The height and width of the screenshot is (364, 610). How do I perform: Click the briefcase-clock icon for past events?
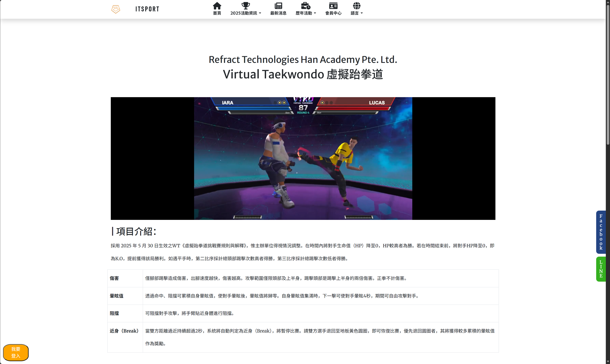coord(306,6)
